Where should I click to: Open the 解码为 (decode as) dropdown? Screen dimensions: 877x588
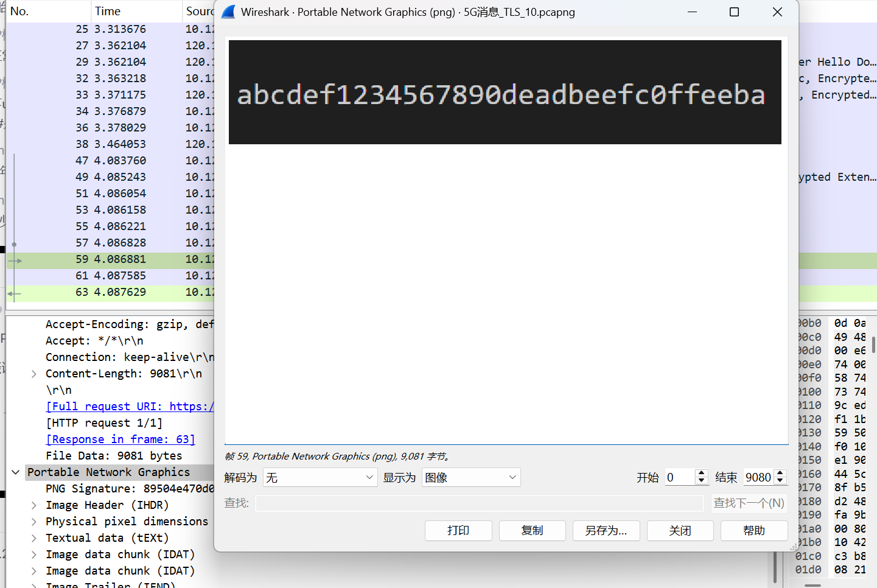(320, 478)
